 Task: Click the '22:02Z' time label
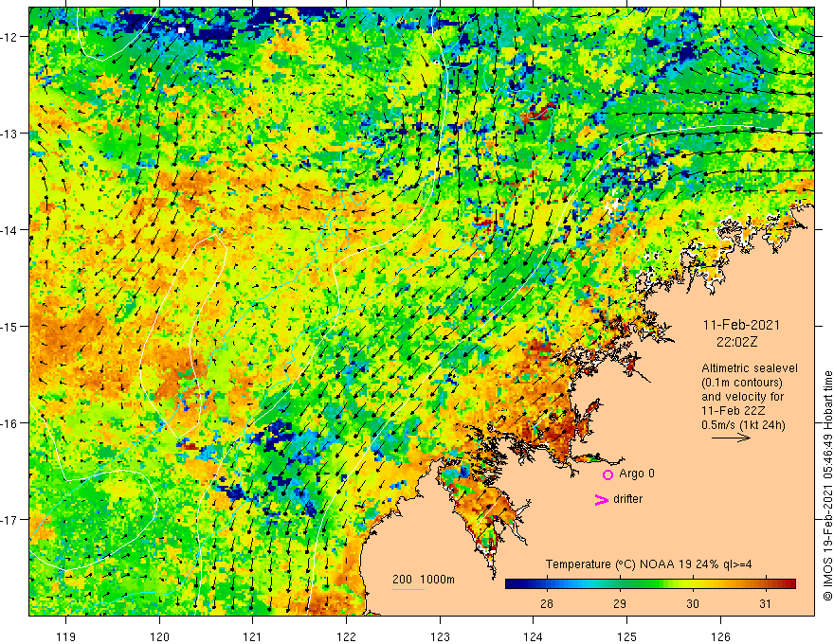(x=736, y=342)
